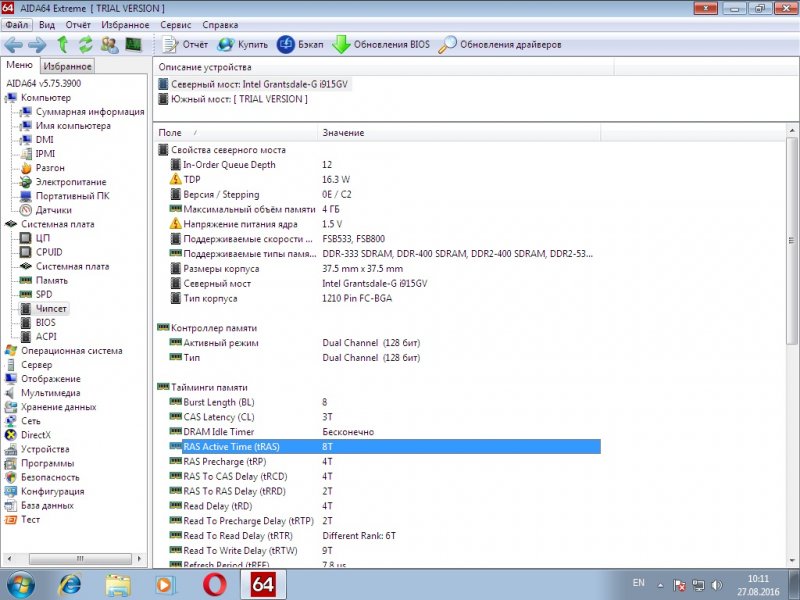Click the CAS Latency (CL) row

pyautogui.click(x=218, y=417)
